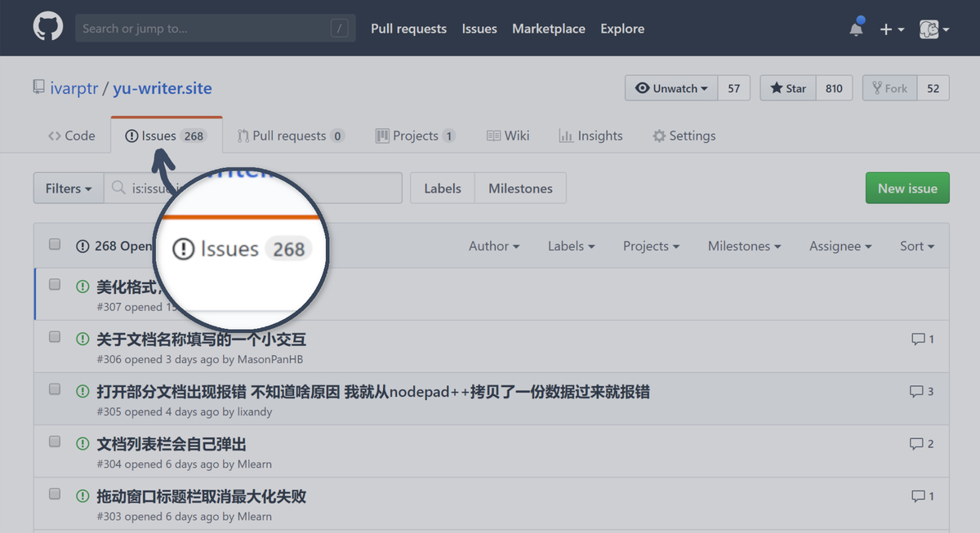Viewport: 980px width, 533px height.
Task: Select the Issues 268 tab
Action: [166, 135]
